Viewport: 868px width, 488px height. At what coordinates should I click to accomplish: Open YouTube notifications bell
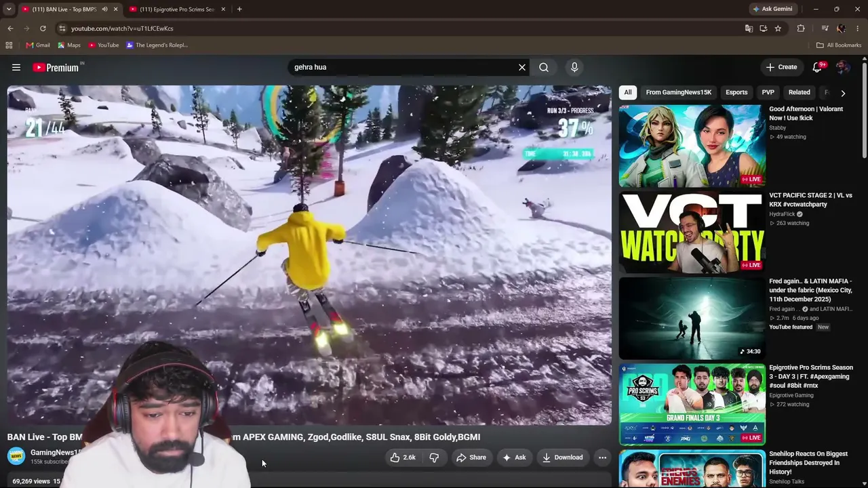pos(817,67)
